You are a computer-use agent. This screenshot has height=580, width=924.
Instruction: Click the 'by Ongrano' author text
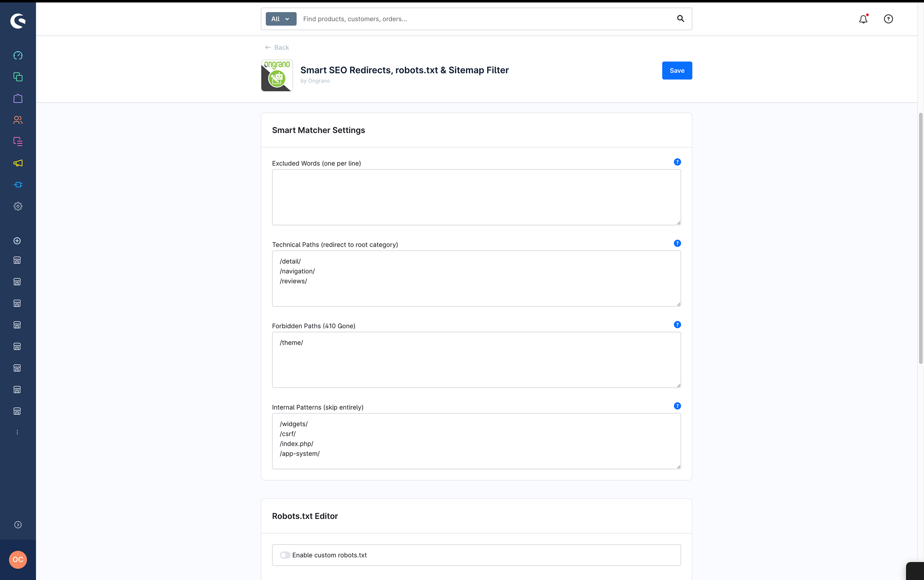315,81
